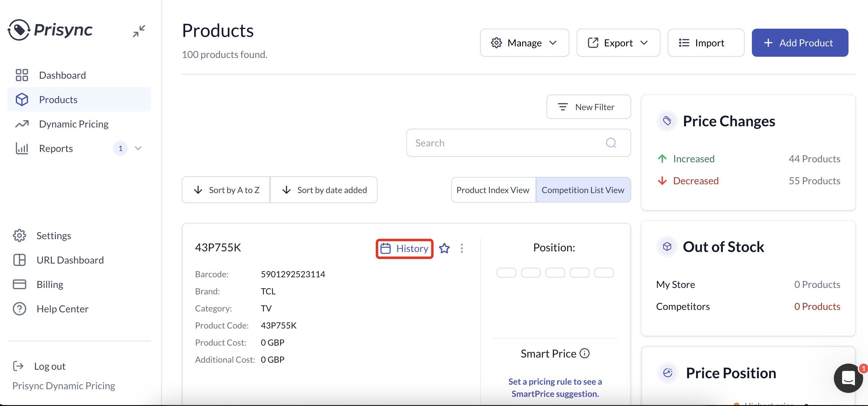Image resolution: width=868 pixels, height=406 pixels.
Task: Open the Help Center
Action: [62, 309]
